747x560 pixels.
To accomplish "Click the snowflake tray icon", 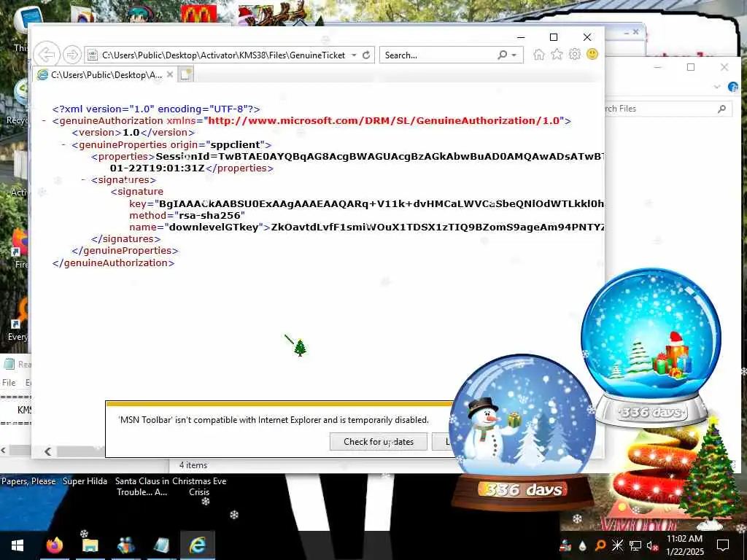I will [x=617, y=545].
